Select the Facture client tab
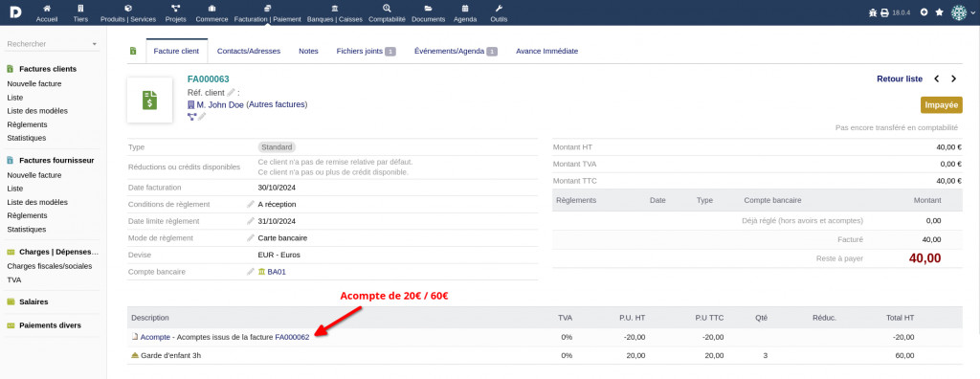This screenshot has height=379, width=980. pos(176,52)
